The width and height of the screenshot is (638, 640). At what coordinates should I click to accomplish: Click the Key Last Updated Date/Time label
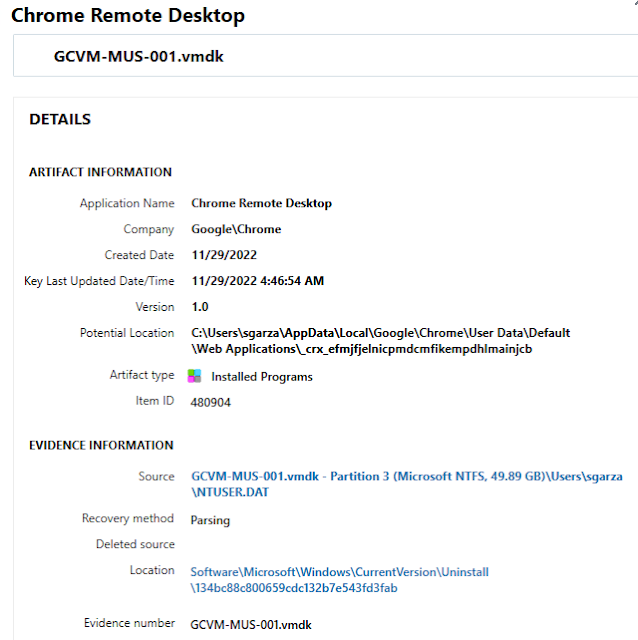coord(99,281)
